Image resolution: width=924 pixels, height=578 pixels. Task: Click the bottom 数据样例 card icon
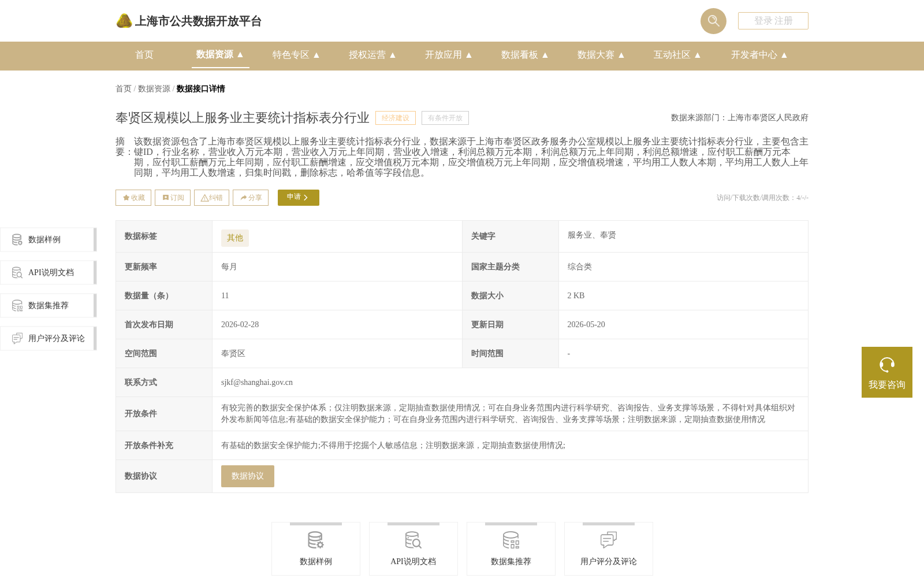316,540
